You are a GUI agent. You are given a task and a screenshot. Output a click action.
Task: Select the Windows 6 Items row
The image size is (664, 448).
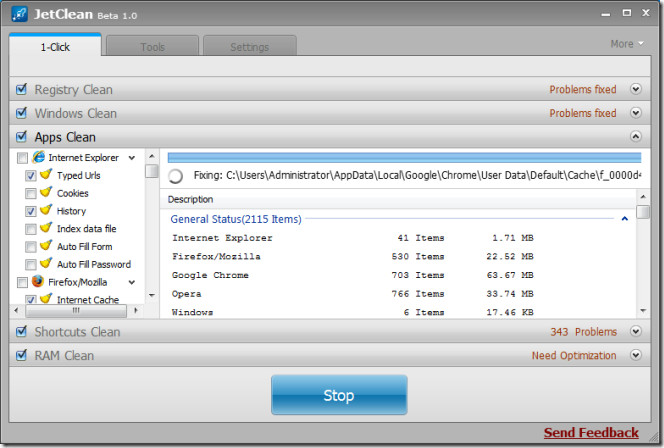[x=353, y=312]
